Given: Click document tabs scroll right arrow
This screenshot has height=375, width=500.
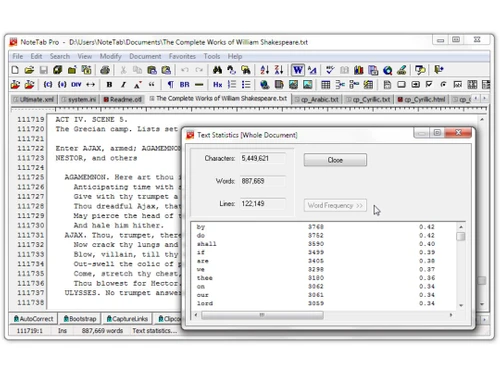Looking at the screenshot, I should (484, 98).
